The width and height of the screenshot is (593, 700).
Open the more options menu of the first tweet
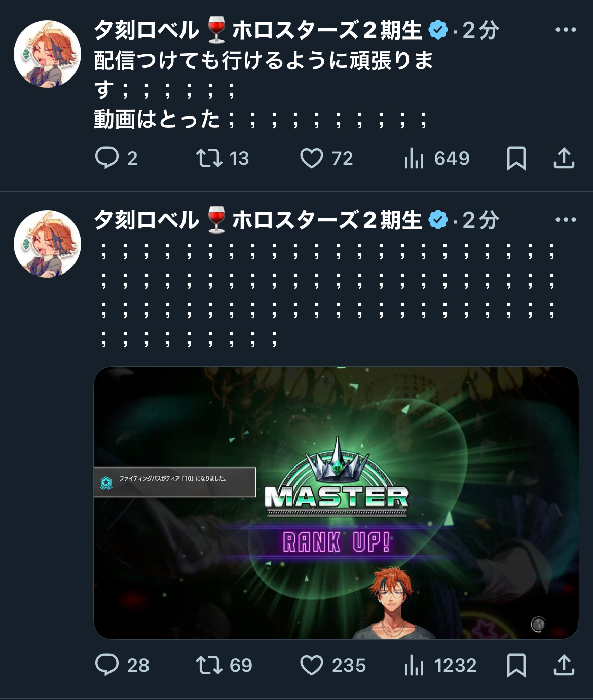(x=566, y=30)
